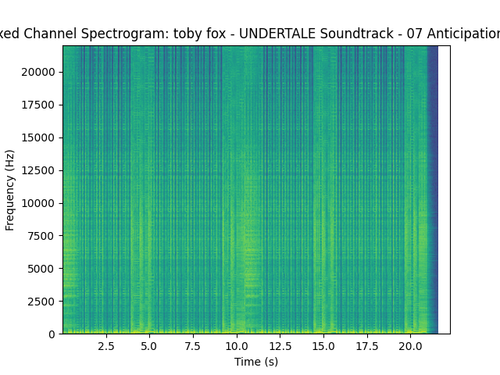Click the 'Frequency (Hz)' axis label
The height and width of the screenshot is (375, 500).
10,190
